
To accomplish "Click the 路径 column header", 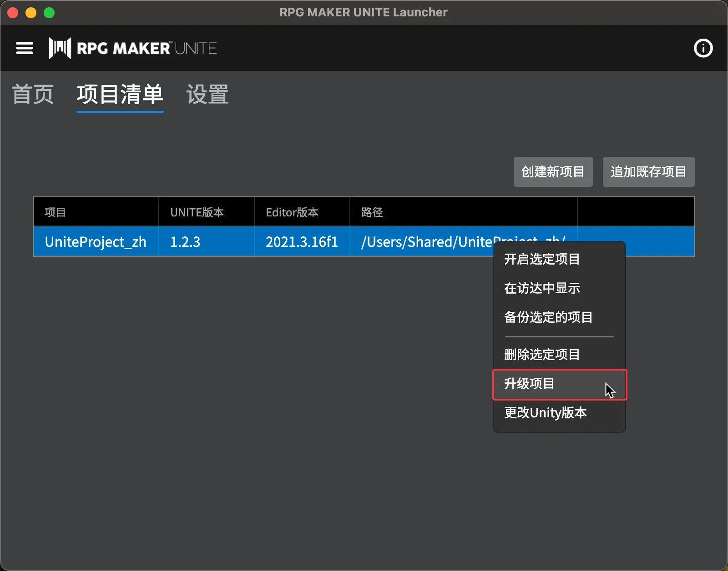I will click(x=464, y=212).
